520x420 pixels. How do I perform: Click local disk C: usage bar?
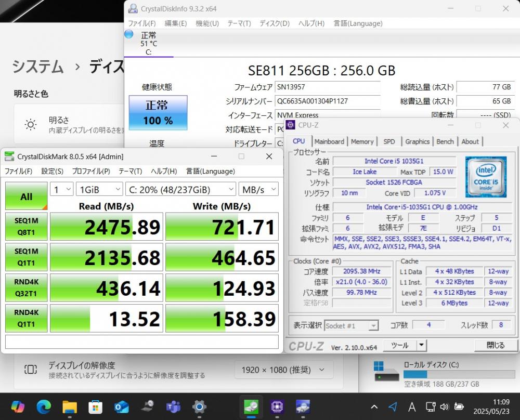coord(459,375)
